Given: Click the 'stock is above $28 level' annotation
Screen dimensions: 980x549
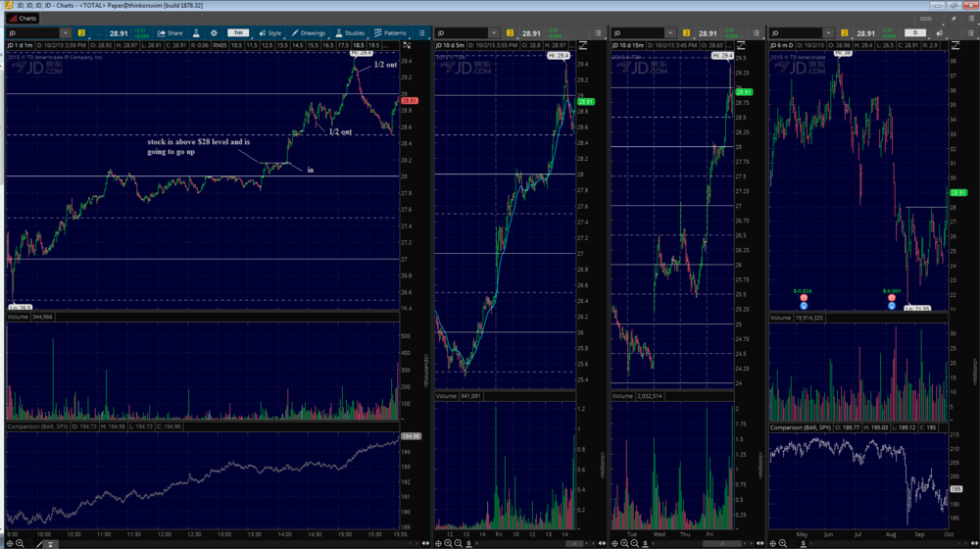Looking at the screenshot, I should [x=198, y=146].
